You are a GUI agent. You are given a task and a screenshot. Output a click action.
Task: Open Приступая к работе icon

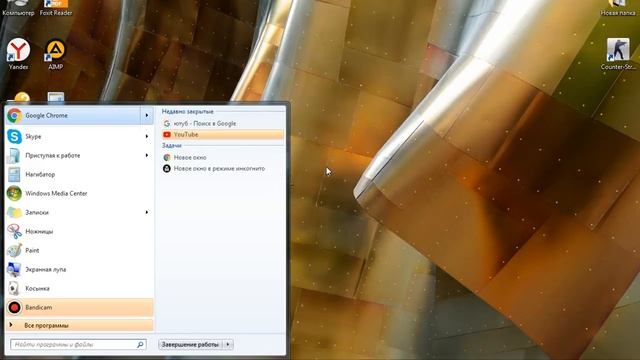pos(14,156)
